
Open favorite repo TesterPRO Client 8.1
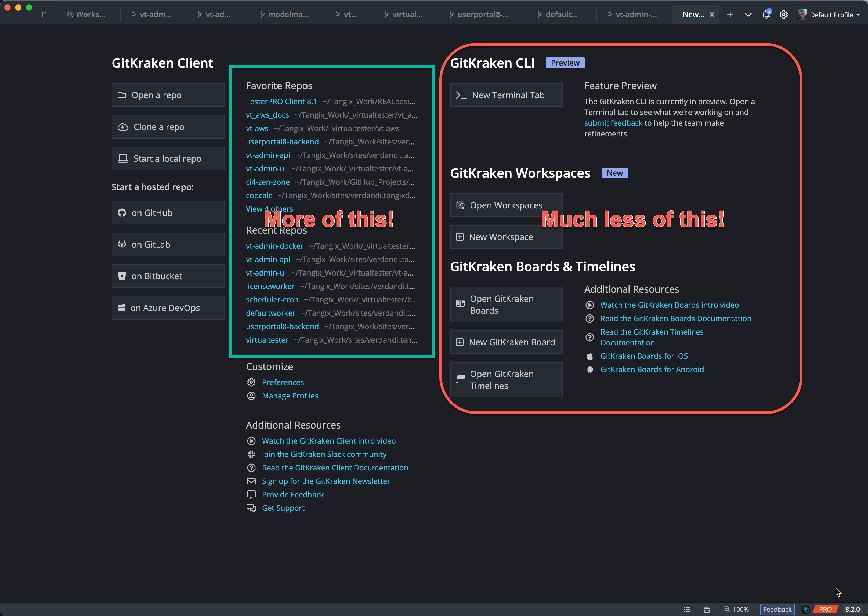point(281,102)
